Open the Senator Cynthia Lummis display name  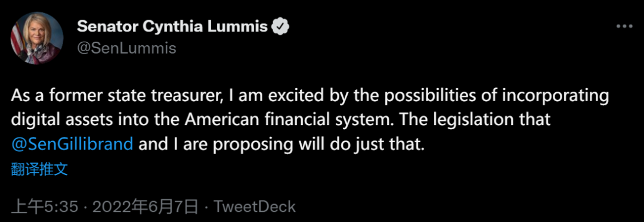point(172,27)
